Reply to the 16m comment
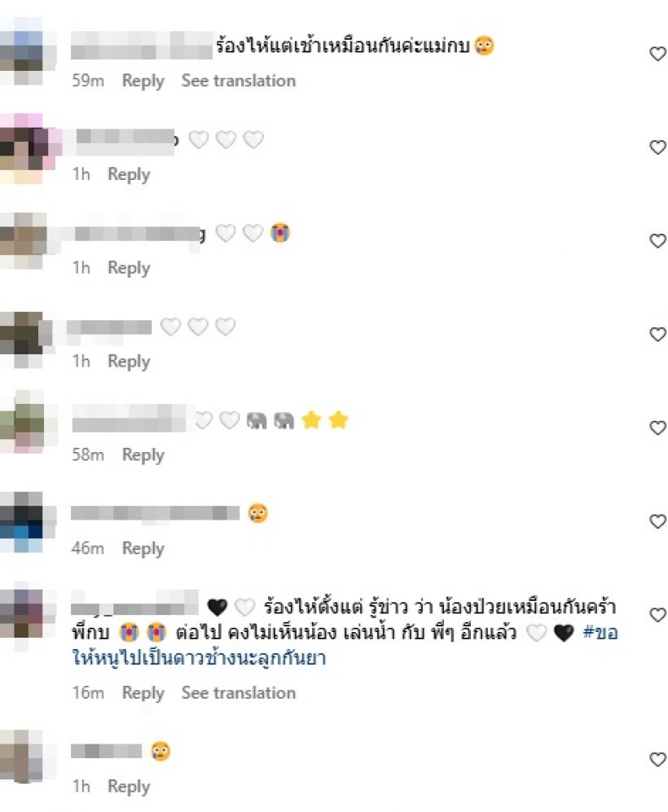The height and width of the screenshot is (812, 668). click(x=143, y=693)
